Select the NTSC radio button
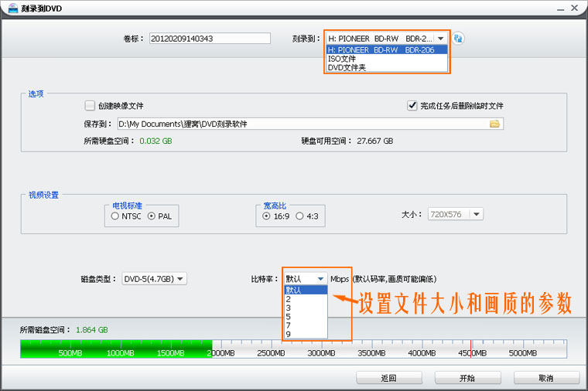 click(115, 216)
